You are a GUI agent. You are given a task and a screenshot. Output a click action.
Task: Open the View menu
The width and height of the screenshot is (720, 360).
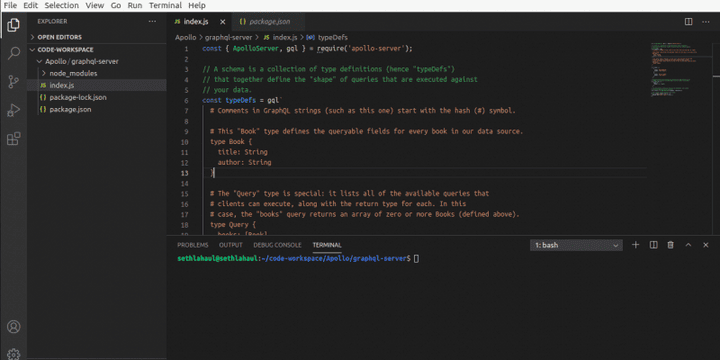(x=95, y=6)
